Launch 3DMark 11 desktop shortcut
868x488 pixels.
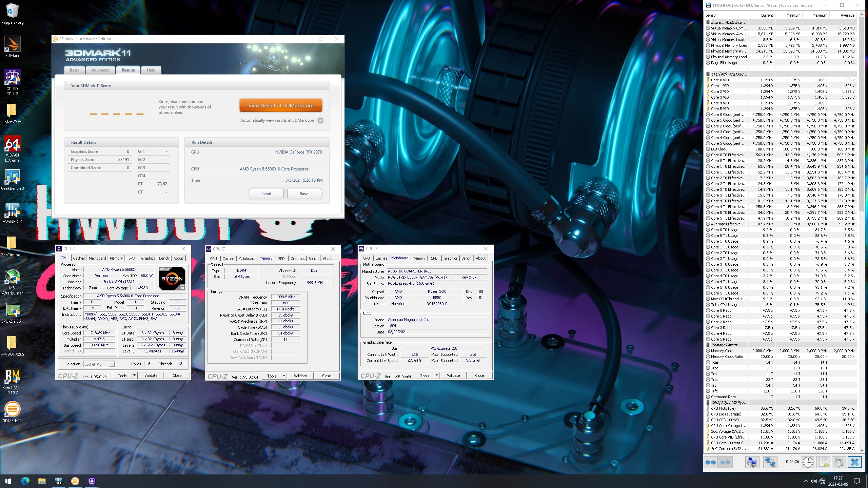[12, 412]
